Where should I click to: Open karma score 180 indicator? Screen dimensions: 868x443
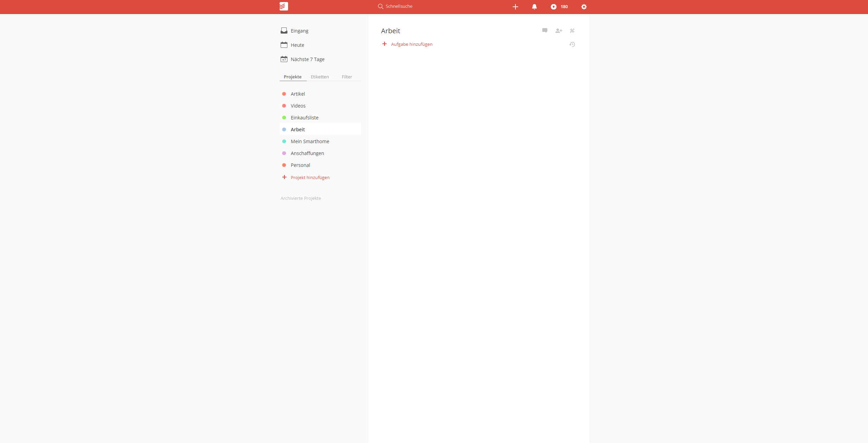(559, 7)
